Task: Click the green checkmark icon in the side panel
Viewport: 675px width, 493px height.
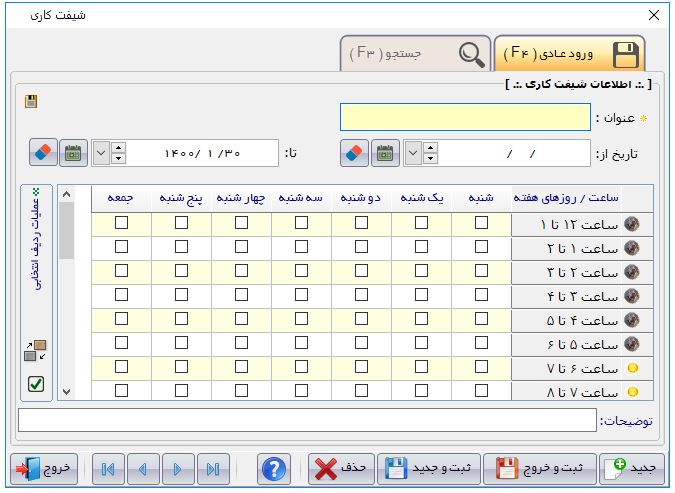Action: point(35,384)
